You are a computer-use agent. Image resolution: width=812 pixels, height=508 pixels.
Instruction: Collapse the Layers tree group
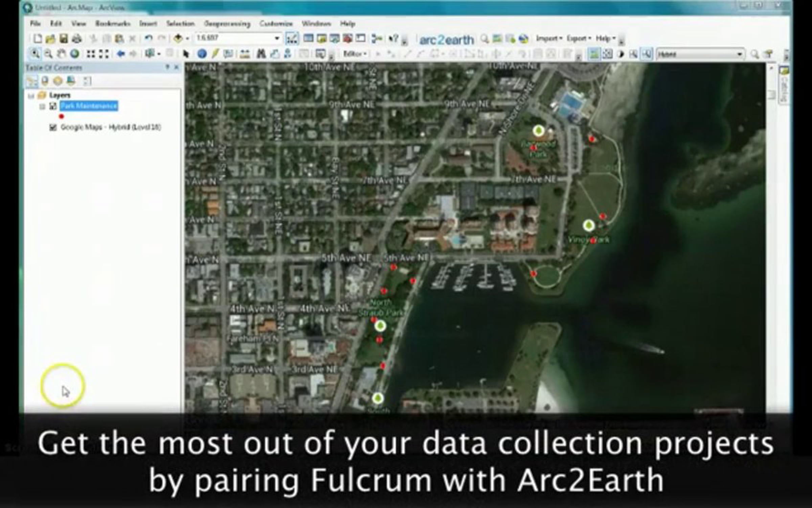tap(31, 96)
